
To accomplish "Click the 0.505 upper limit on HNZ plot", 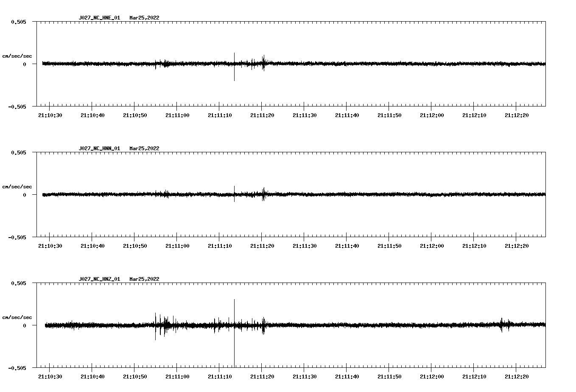I will (19, 283).
